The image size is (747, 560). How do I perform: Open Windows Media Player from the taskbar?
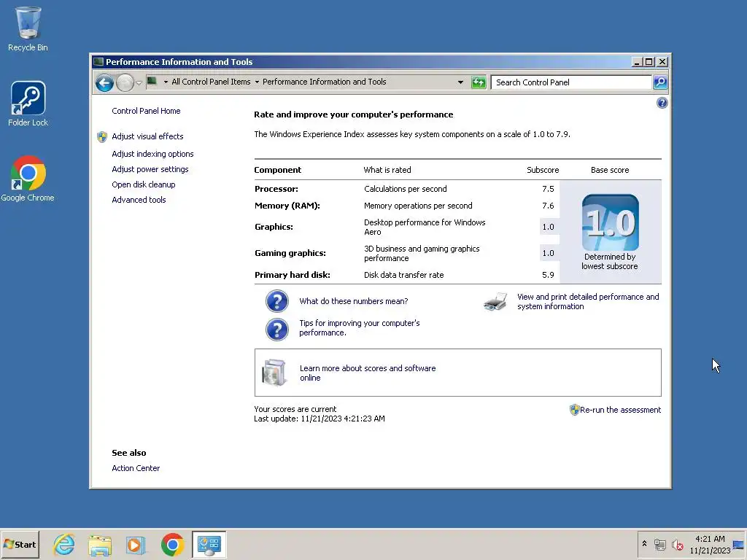[135, 545]
